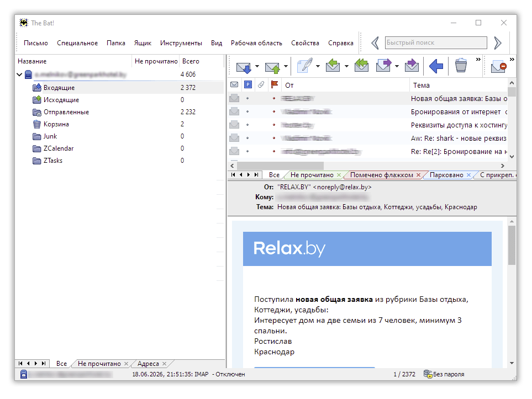The image size is (532, 399).
Task: Toggle parked mark on Aw: Re: shark message
Action: [x=247, y=139]
